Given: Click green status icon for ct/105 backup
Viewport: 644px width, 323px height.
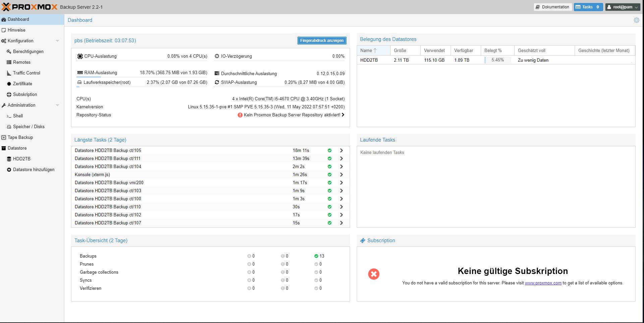Looking at the screenshot, I should pos(330,151).
